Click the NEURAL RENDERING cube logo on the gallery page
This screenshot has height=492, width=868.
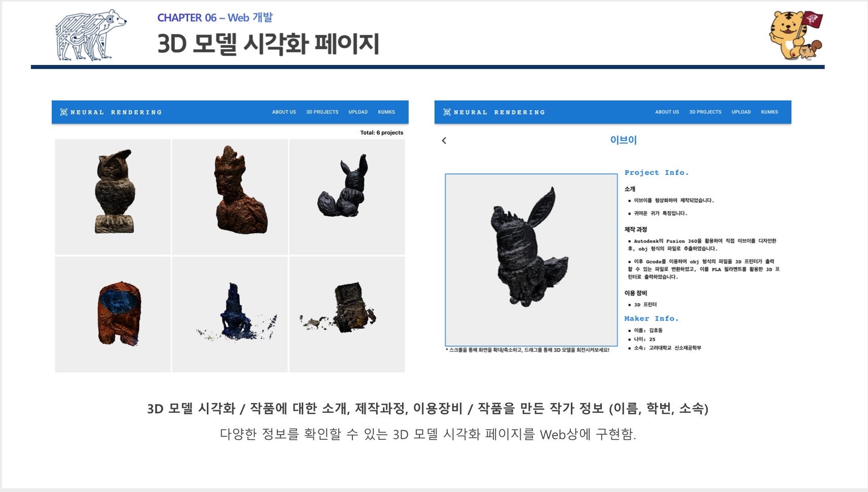pos(63,112)
